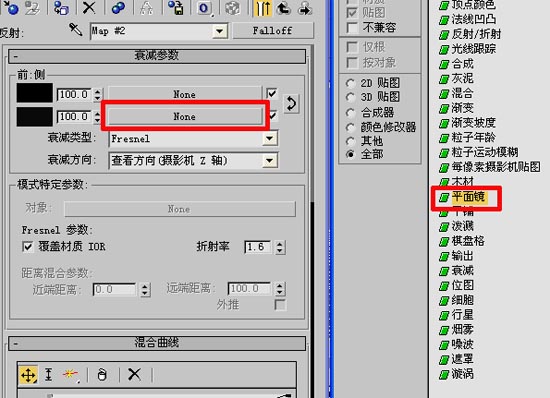This screenshot has width=550, height=398.
Task: Click the green icon beside 法线凹凸
Action: (x=444, y=20)
